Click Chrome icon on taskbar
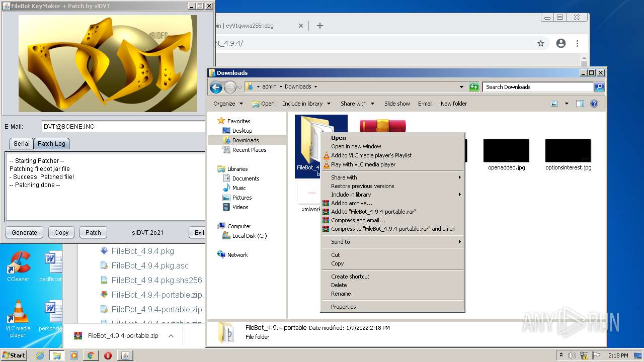 pos(91,355)
